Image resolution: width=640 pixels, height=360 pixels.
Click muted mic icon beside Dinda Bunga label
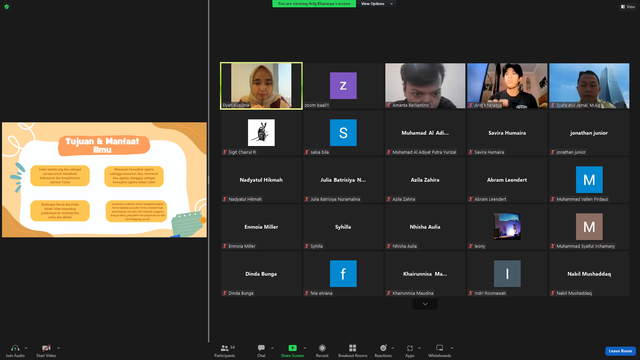click(225, 293)
